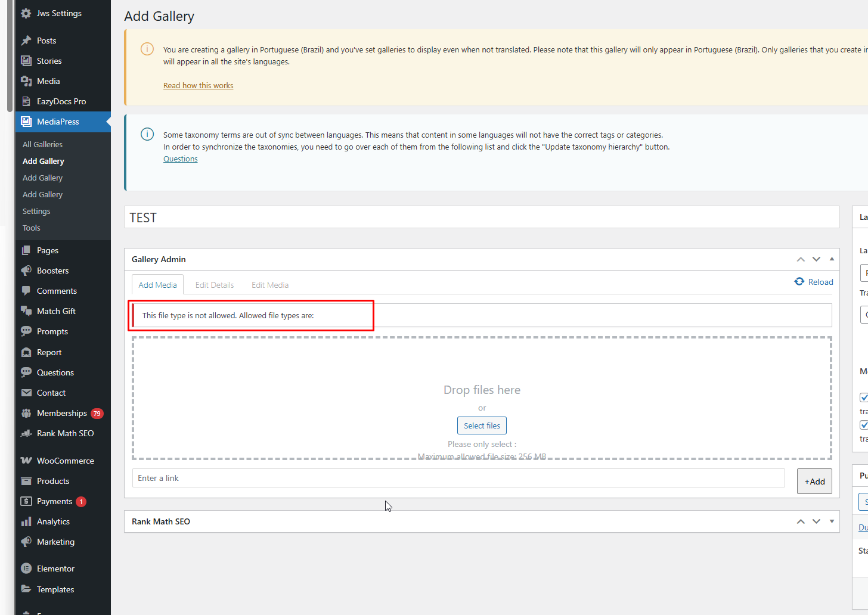This screenshot has height=615, width=868.
Task: Click the Contact envelope icon
Action: click(26, 393)
